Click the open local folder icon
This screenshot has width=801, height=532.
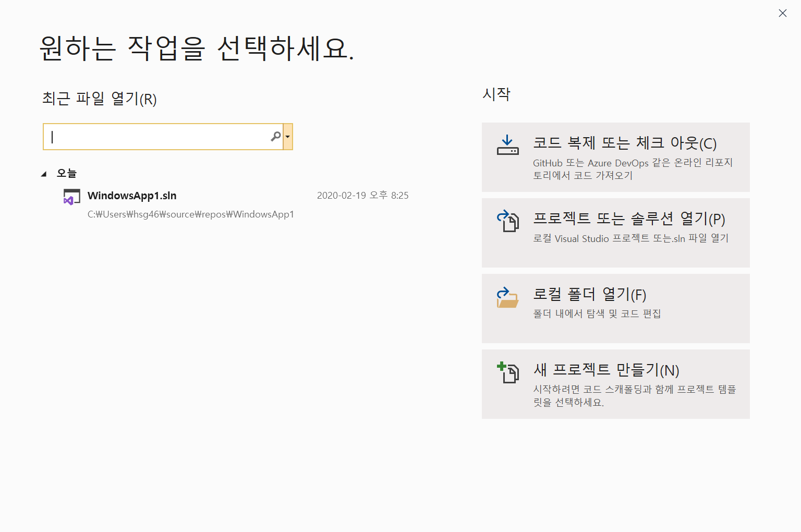pyautogui.click(x=507, y=297)
